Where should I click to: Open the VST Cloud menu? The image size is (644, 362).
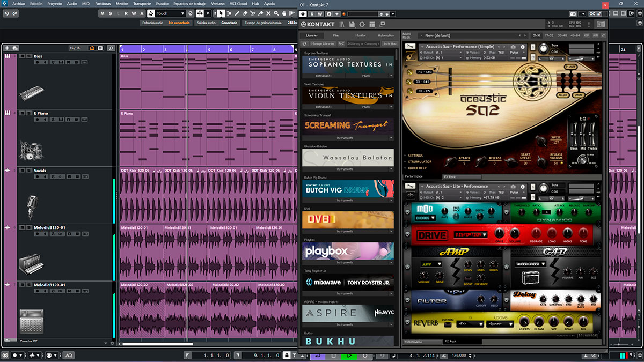(238, 3)
